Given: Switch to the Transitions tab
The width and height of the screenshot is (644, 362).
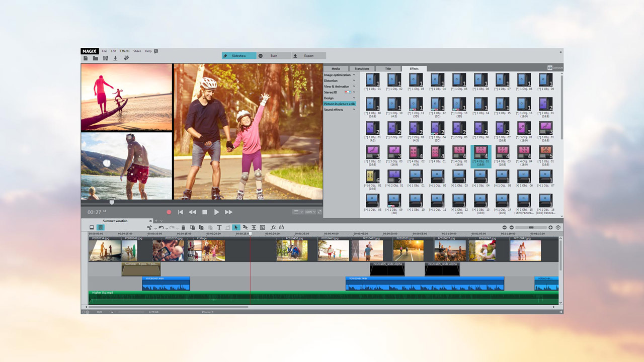Looking at the screenshot, I should 362,68.
